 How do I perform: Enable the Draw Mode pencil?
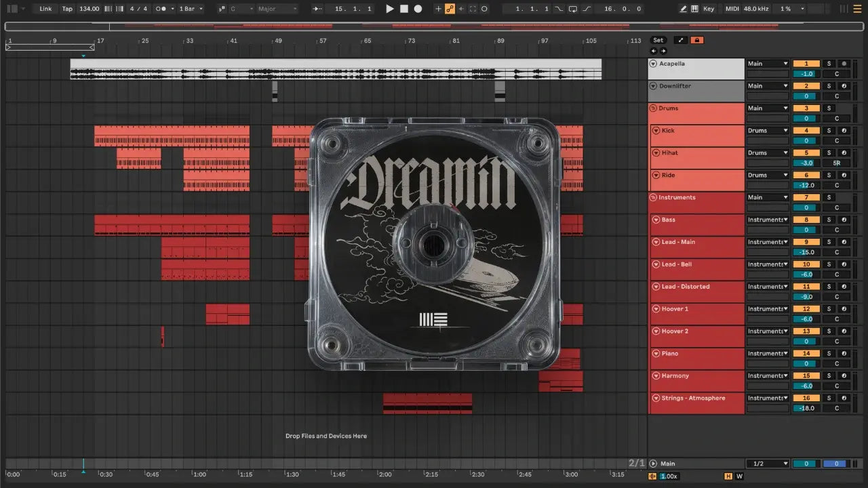coord(683,9)
